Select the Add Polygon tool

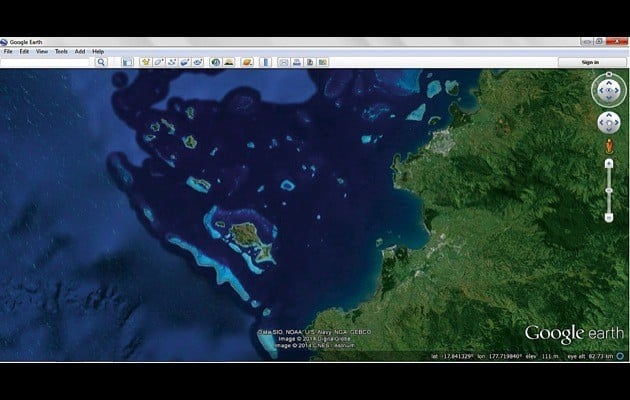click(x=159, y=62)
